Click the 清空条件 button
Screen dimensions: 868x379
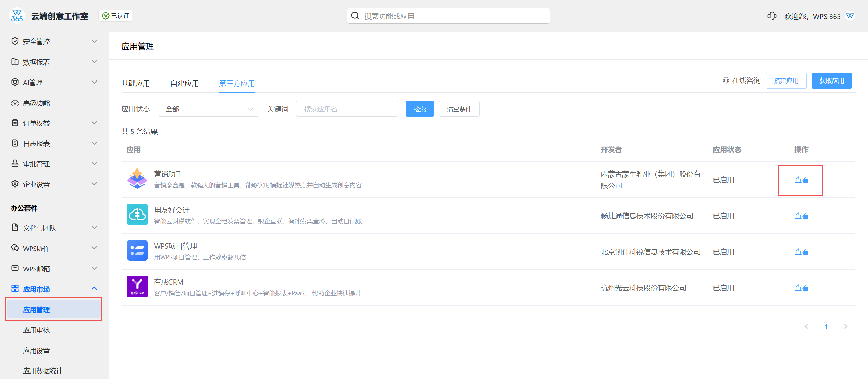(459, 109)
